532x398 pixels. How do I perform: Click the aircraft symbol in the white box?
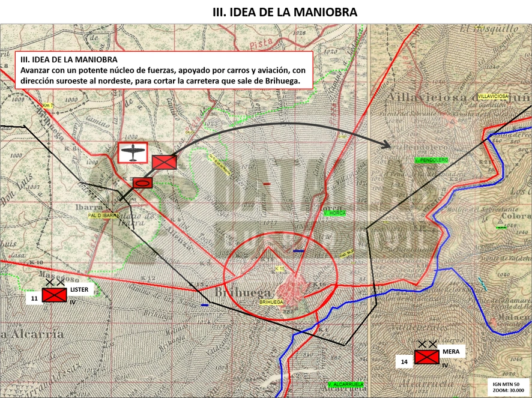(133, 152)
